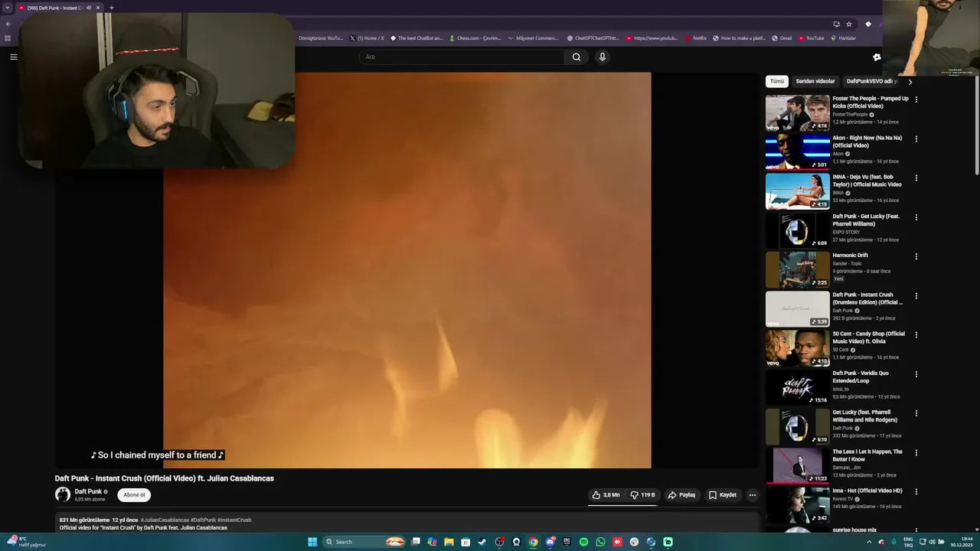Screen dimensions: 980x551
Task: Open options for Instant Crush Drumless Edition
Action: coord(916,295)
